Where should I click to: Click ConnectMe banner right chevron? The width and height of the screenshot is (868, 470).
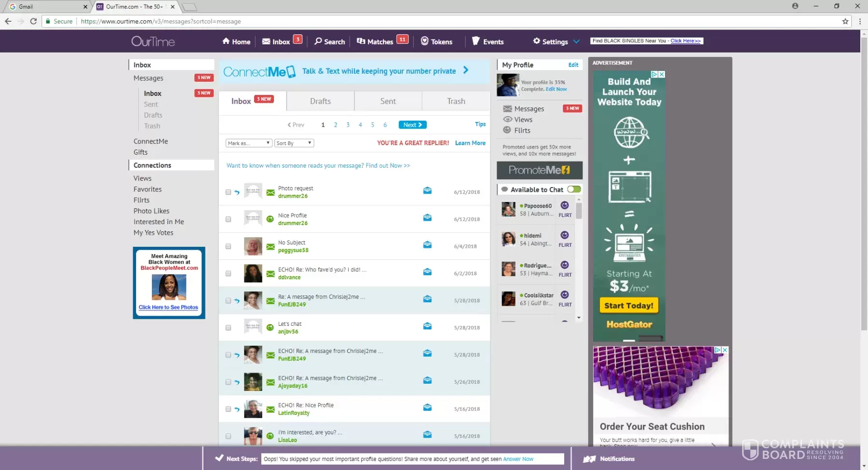tap(466, 70)
